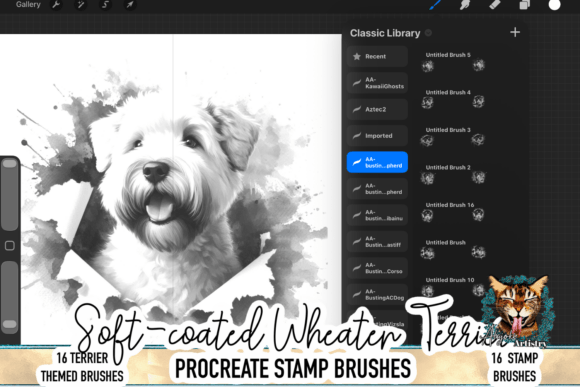The height and width of the screenshot is (387, 580).
Task: Activate the Transform arrow tool
Action: pyautogui.click(x=130, y=5)
